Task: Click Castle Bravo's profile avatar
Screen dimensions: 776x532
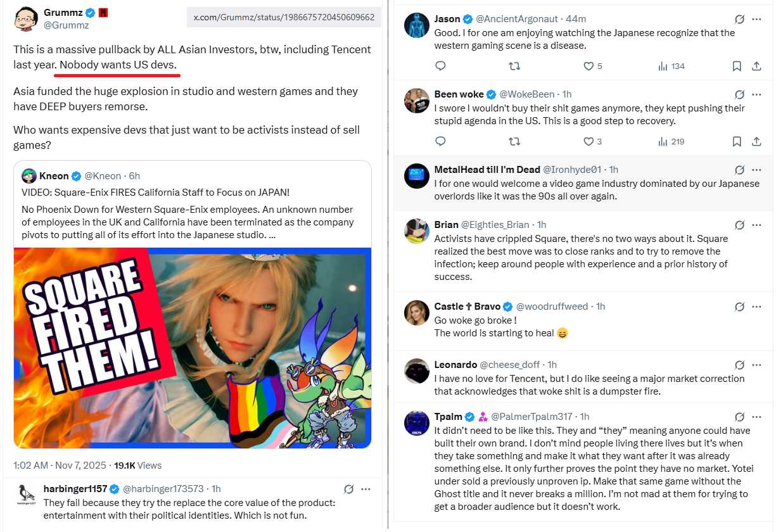Action: pyautogui.click(x=417, y=313)
